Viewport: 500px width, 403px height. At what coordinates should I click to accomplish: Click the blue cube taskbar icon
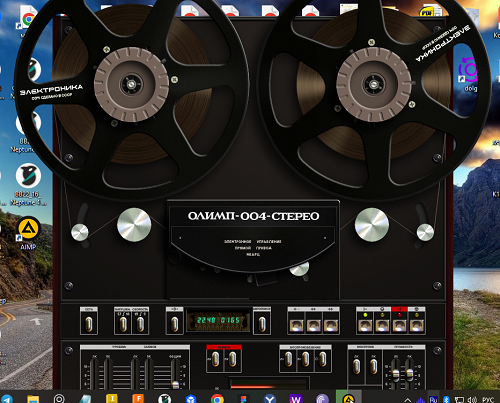pyautogui.click(x=191, y=399)
